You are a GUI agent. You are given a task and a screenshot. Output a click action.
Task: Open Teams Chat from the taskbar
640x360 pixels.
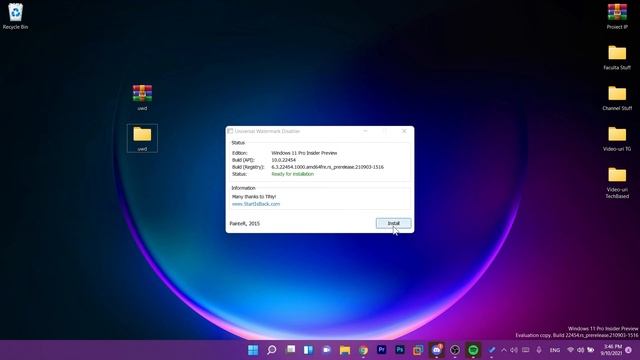click(x=327, y=350)
